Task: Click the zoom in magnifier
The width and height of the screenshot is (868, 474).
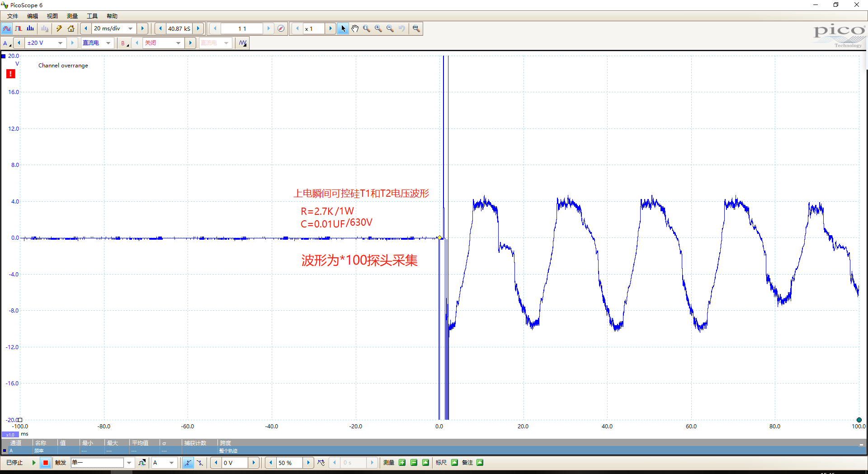Action: click(x=378, y=28)
